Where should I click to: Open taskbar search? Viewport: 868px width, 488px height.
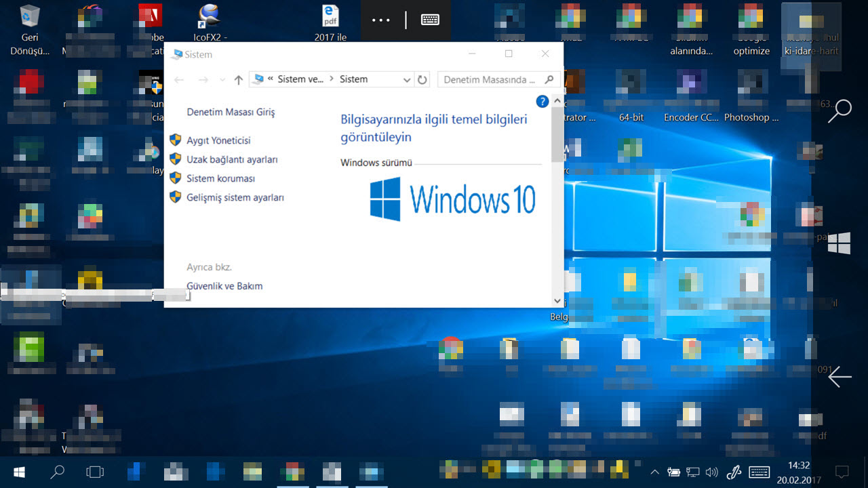tap(58, 471)
